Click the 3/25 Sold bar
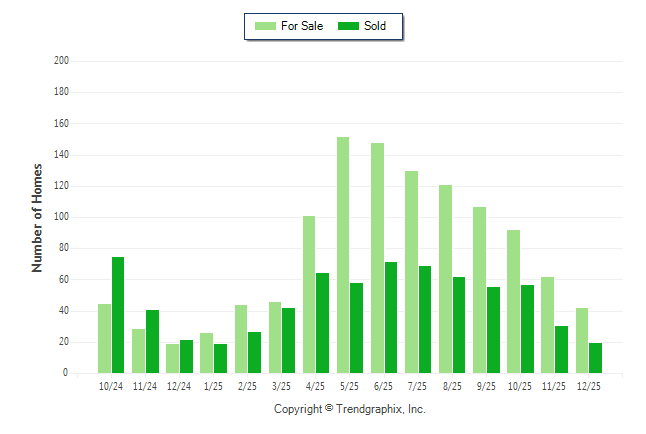This screenshot has width=646, height=434. point(288,340)
